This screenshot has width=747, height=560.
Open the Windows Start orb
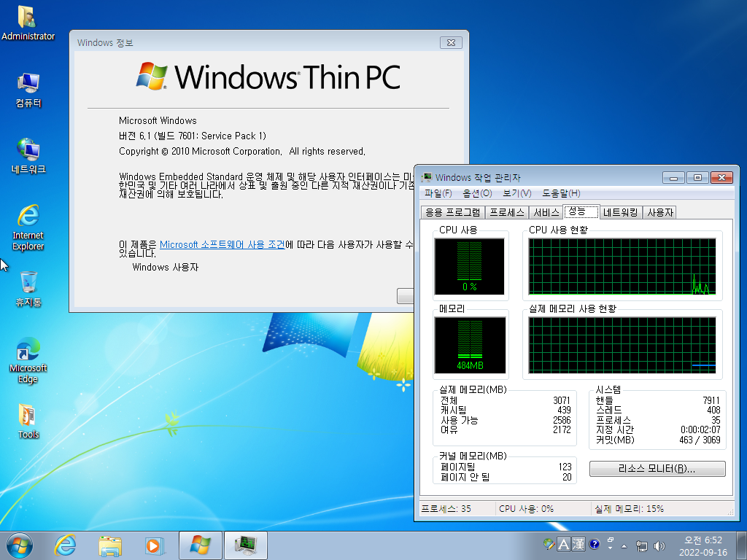coord(20,545)
